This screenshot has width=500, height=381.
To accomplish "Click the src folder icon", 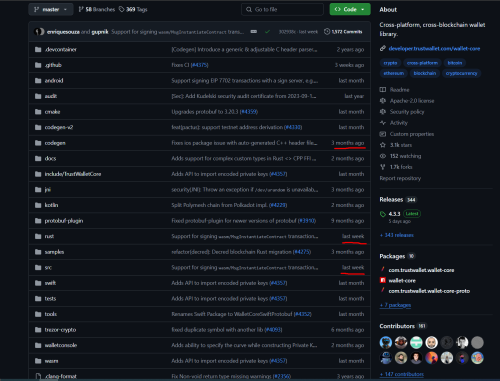I will pyautogui.click(x=38, y=267).
